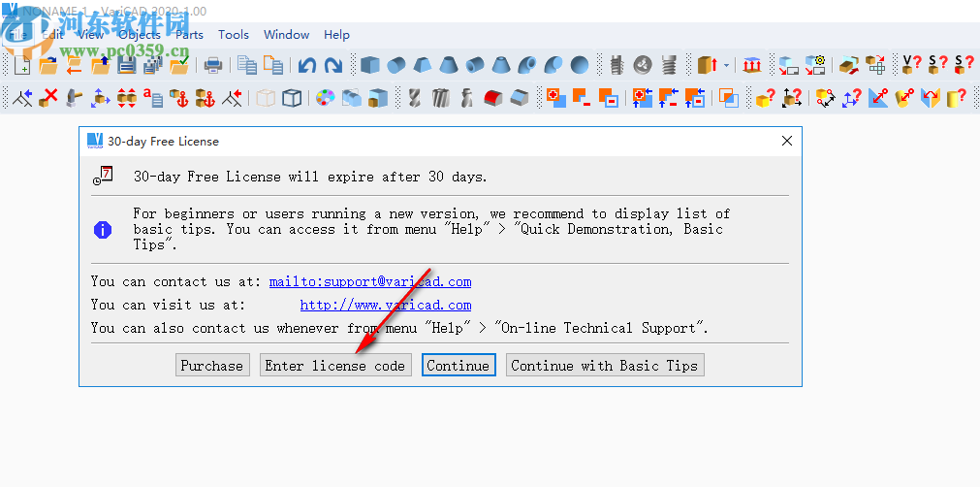Insert a cylinder solid from toolbar
Image resolution: width=980 pixels, height=487 pixels.
click(x=396, y=65)
